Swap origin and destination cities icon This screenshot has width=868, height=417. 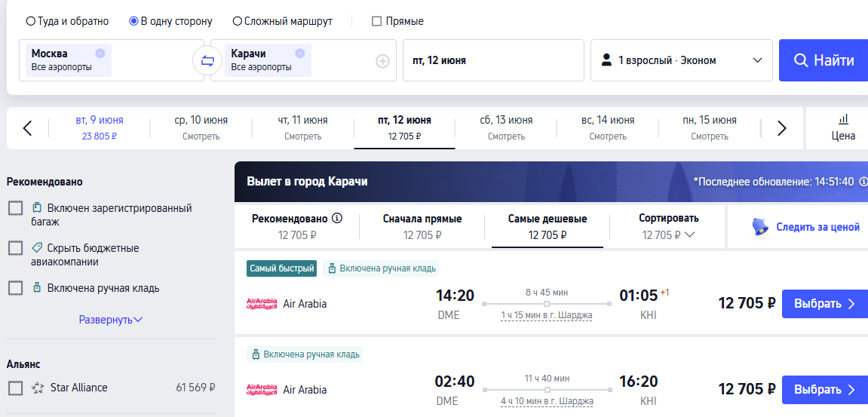[207, 60]
